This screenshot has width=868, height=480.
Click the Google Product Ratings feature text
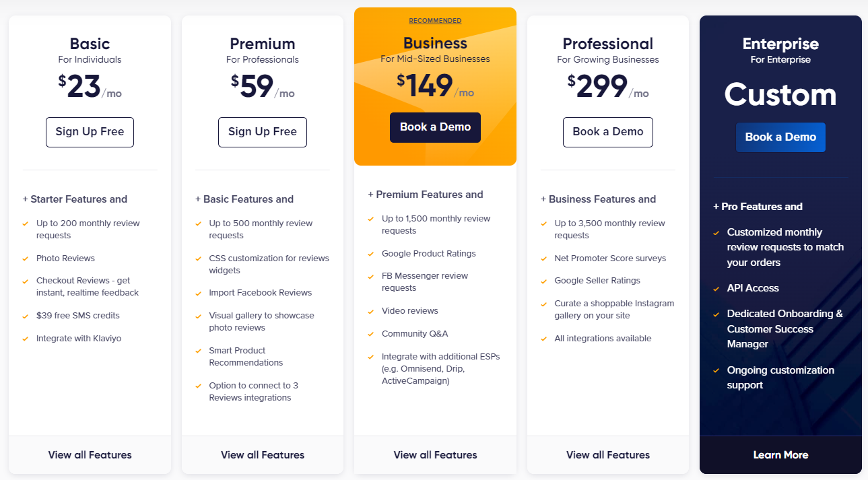coord(428,254)
